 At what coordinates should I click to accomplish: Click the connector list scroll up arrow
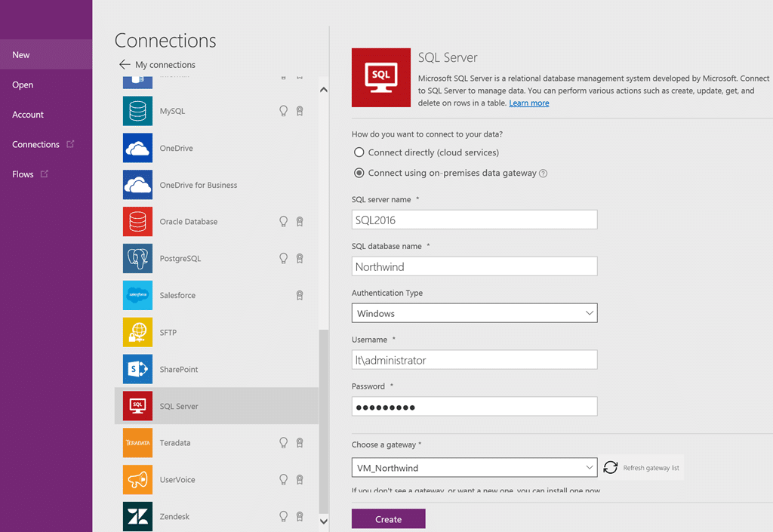(x=323, y=90)
